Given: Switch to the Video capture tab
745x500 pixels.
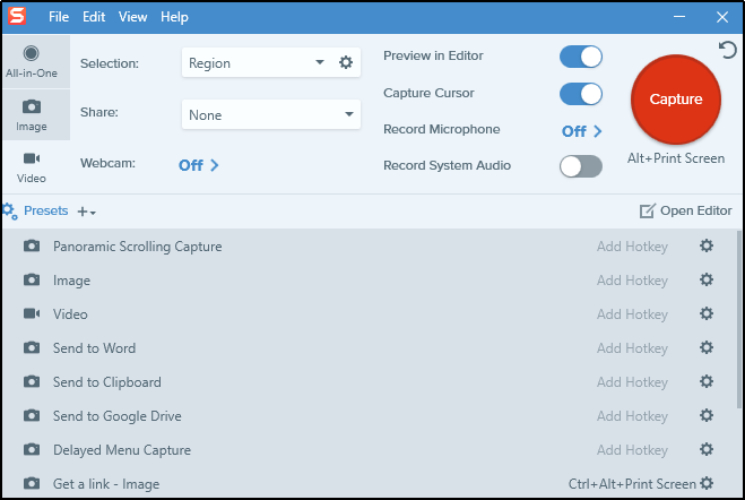Looking at the screenshot, I should (31, 167).
